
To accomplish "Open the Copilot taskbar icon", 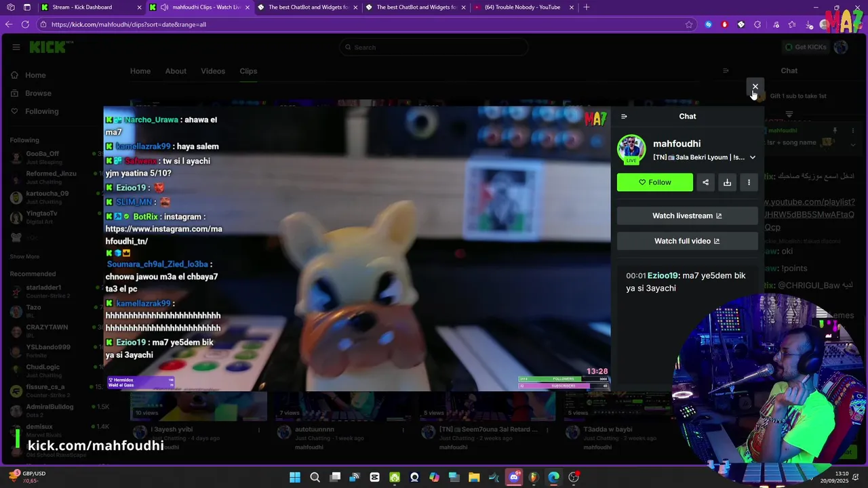I will [434, 477].
